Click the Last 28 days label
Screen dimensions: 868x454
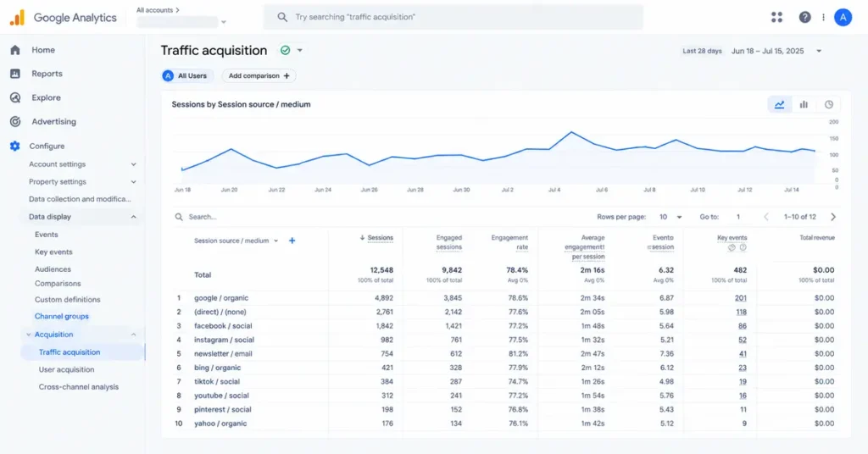(702, 51)
